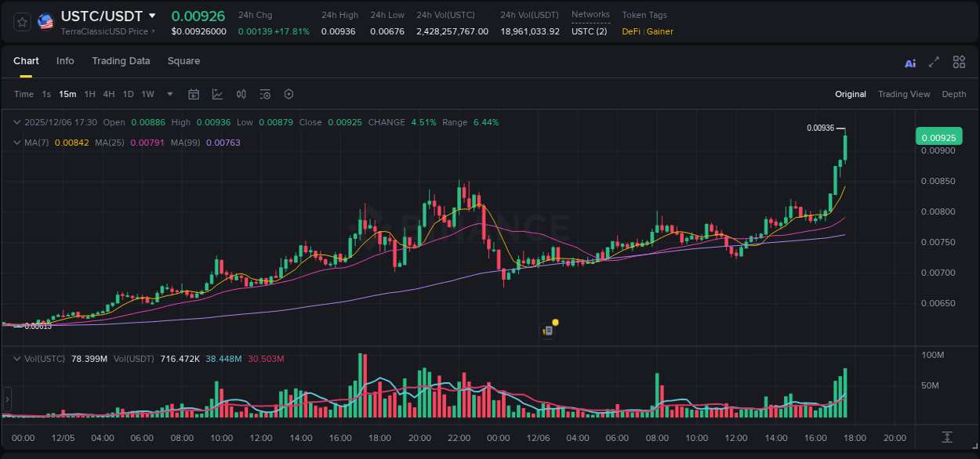The width and height of the screenshot is (980, 459).
Task: Open the technical indicators icon
Action: pos(264,94)
